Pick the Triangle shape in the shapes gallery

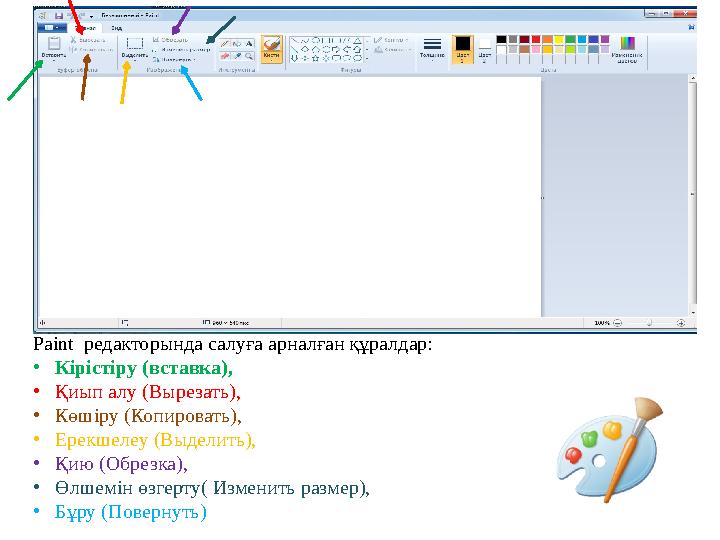(x=357, y=41)
